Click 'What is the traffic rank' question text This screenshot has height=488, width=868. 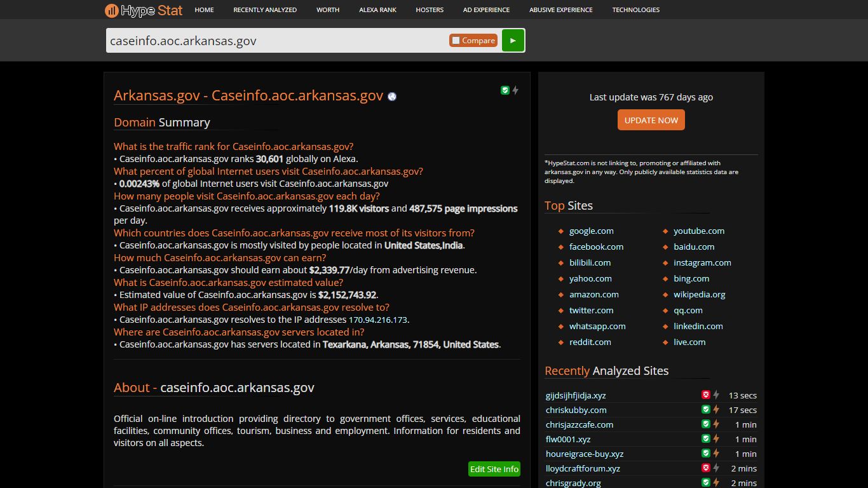click(x=234, y=146)
